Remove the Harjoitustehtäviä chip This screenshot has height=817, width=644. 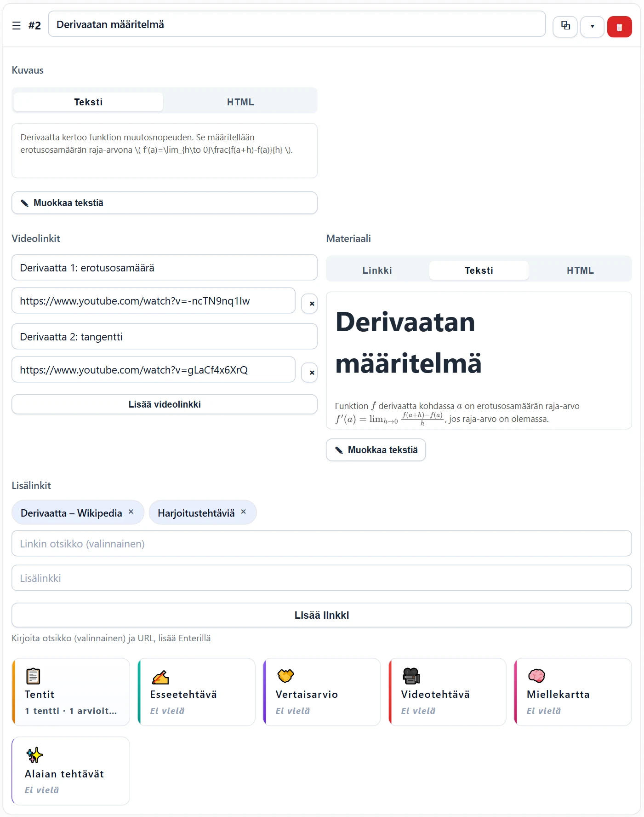pyautogui.click(x=244, y=512)
